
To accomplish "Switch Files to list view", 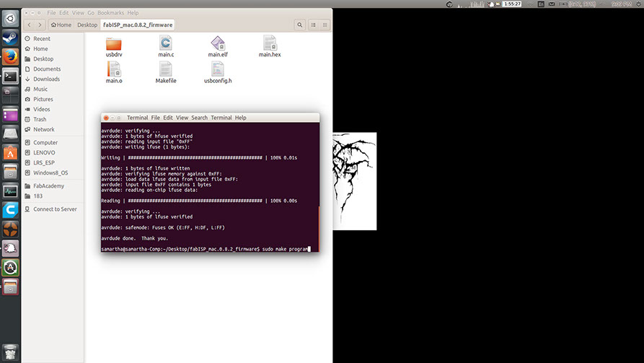I will 314,25.
